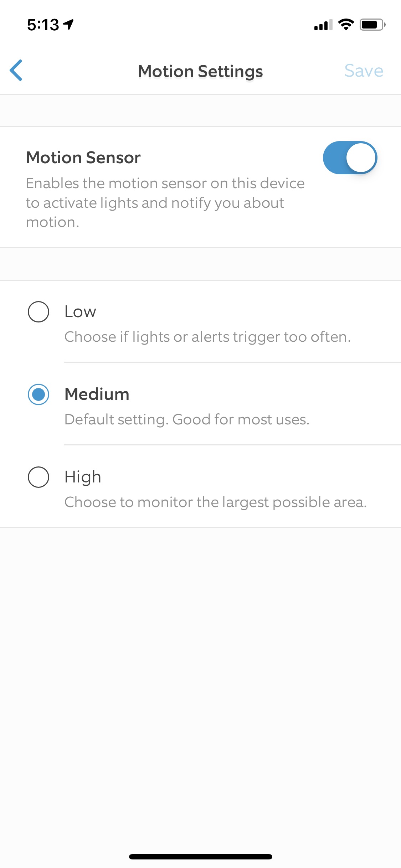Tap the Low option label

81,312
